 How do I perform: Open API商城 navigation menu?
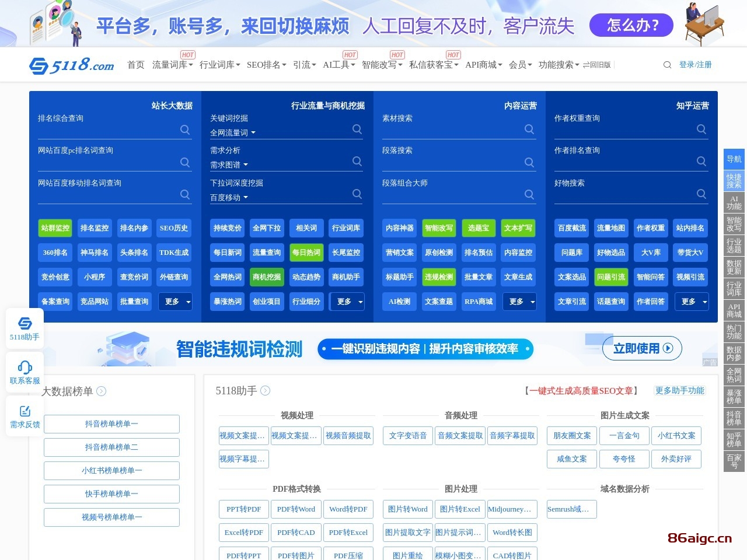pyautogui.click(x=483, y=65)
